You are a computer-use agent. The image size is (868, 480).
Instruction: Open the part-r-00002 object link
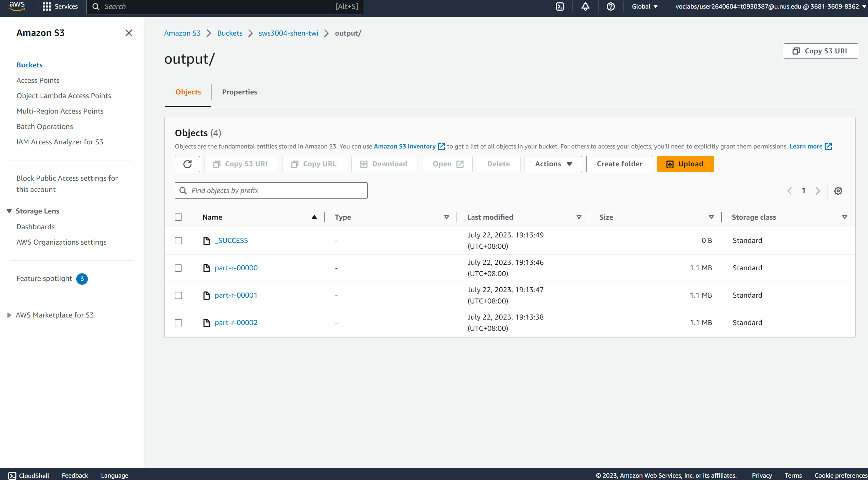(x=236, y=323)
